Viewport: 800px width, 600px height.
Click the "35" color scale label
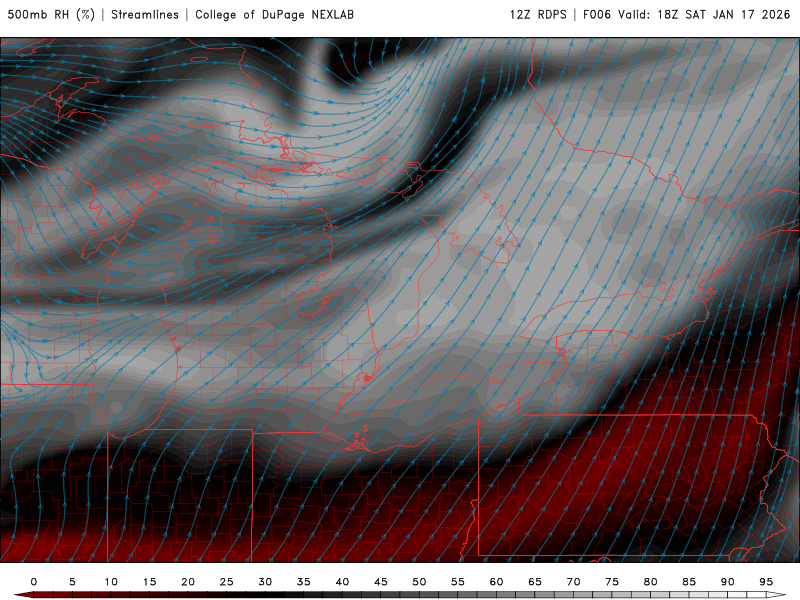point(304,582)
